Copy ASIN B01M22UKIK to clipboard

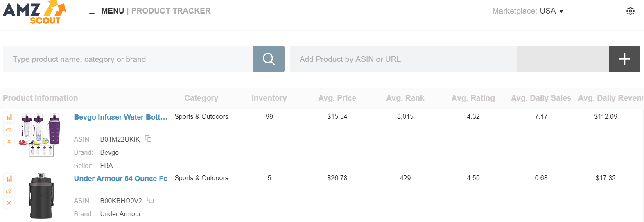tap(149, 139)
